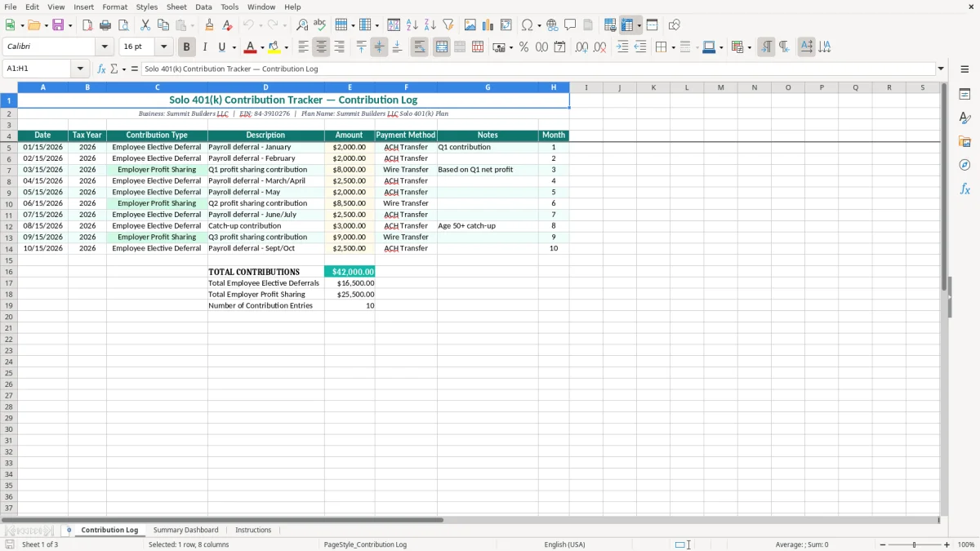Toggle Freeze Rows and Columns
This screenshot has width=980, height=551.
click(x=627, y=25)
